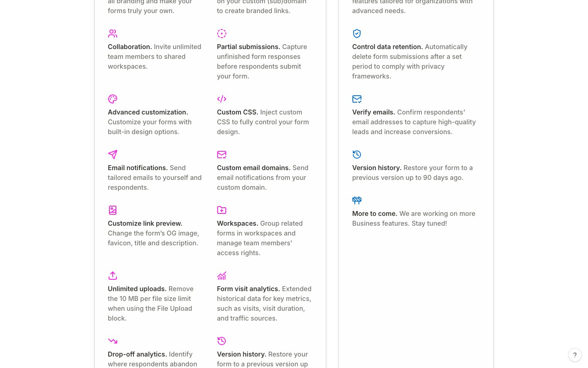Viewport: 588px width, 368px height.
Task: Click the "Unlimited uploads." feature heading
Action: pos(137,289)
